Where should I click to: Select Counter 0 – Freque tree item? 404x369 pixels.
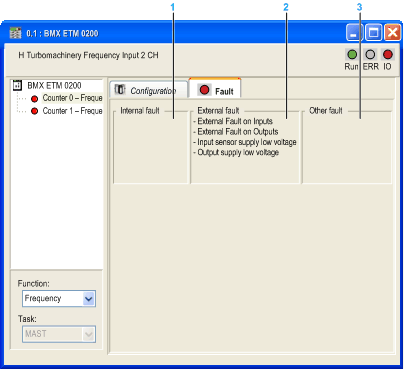(x=72, y=98)
